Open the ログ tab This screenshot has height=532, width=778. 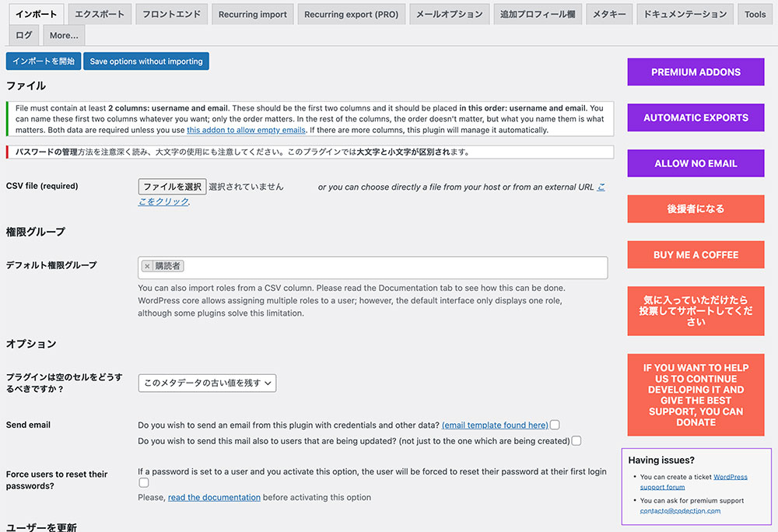pyautogui.click(x=24, y=35)
